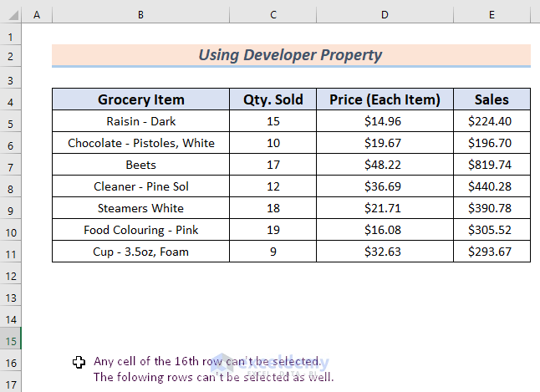Image resolution: width=540 pixels, height=392 pixels.
Task: Select column D header
Action: point(385,17)
